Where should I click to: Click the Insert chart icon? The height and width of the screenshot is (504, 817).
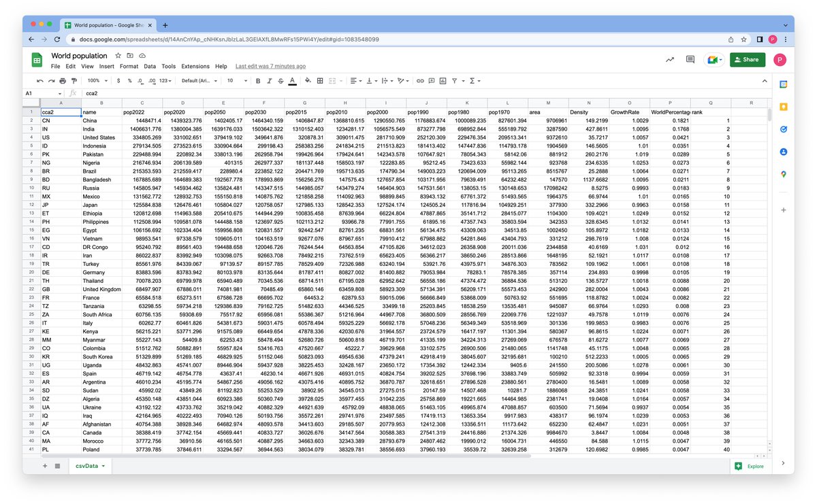coord(443,80)
